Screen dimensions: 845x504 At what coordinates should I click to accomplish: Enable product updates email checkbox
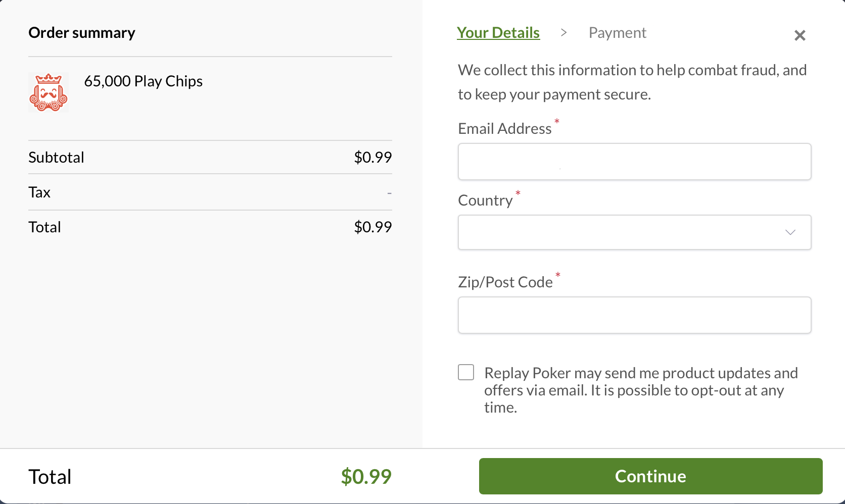(x=466, y=373)
